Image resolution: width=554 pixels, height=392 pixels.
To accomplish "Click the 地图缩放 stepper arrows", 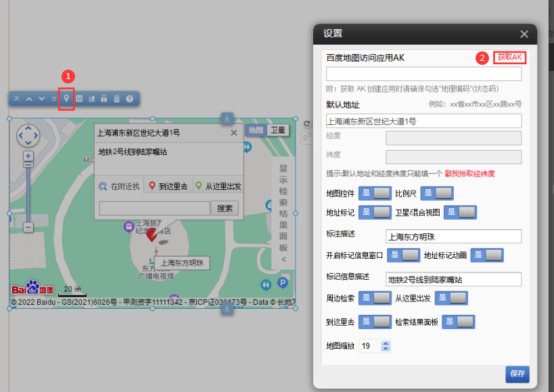I will [386, 345].
